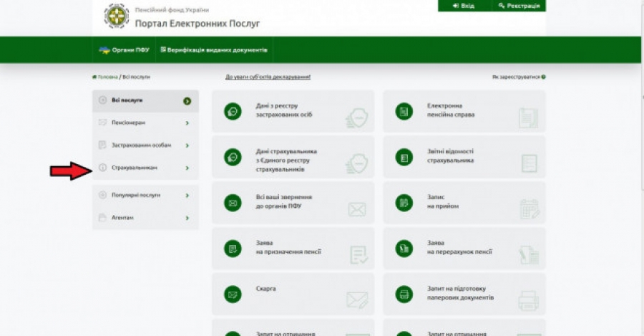Expand the 'Страхувальникам' sidebar arrow
Viewport: 644px width, 336px height.
point(187,168)
